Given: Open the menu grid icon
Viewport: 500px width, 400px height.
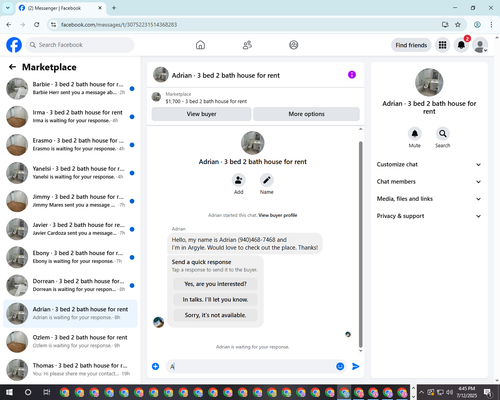Looking at the screenshot, I should (x=442, y=45).
